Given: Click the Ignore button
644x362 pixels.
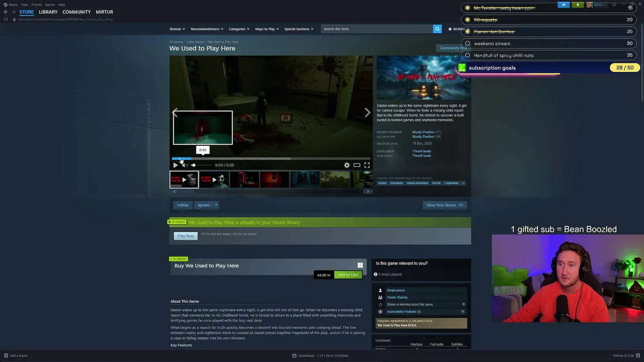Looking at the screenshot, I should click(x=204, y=205).
